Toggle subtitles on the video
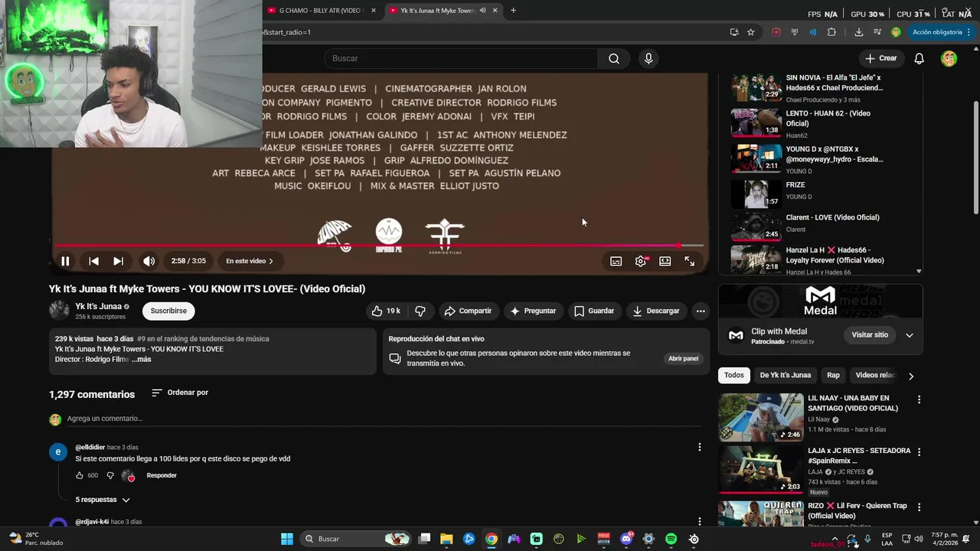 pos(616,261)
